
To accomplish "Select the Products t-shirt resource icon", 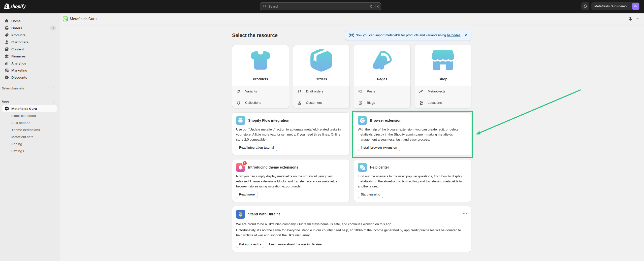I will click(261, 60).
